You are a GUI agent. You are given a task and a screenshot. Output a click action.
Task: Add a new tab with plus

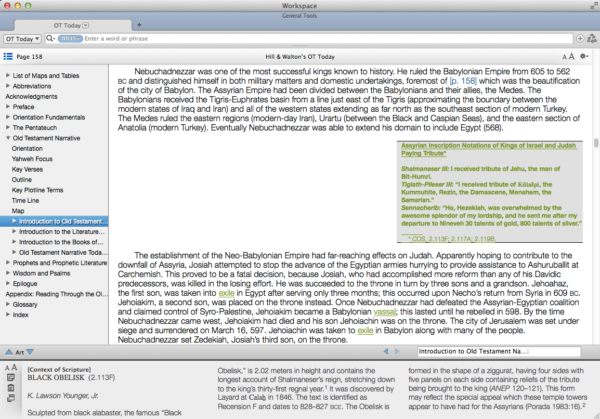[139, 25]
